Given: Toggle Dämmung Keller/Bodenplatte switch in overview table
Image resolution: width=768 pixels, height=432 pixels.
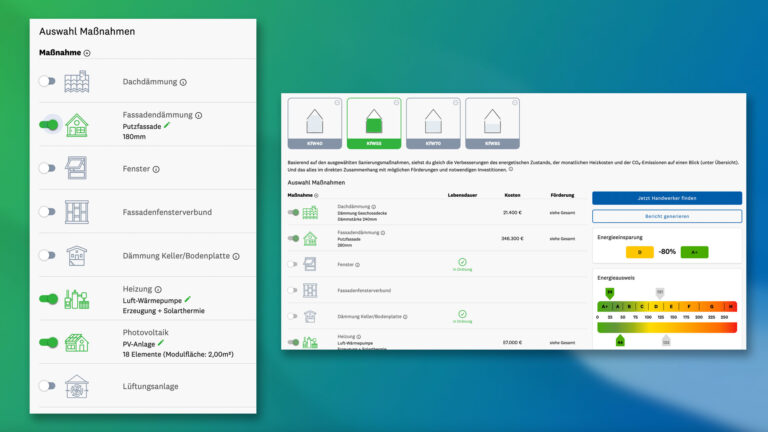Looking at the screenshot, I should click(x=293, y=316).
